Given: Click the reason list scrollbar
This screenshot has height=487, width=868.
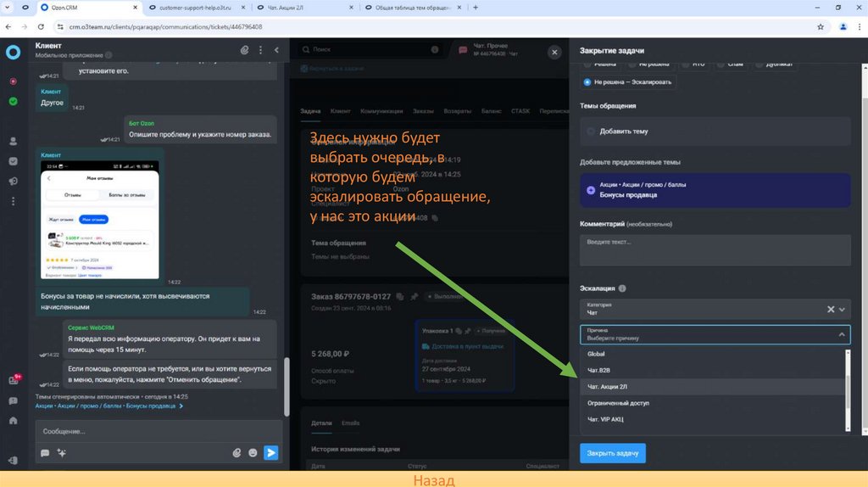Looking at the screenshot, I should pos(848,390).
